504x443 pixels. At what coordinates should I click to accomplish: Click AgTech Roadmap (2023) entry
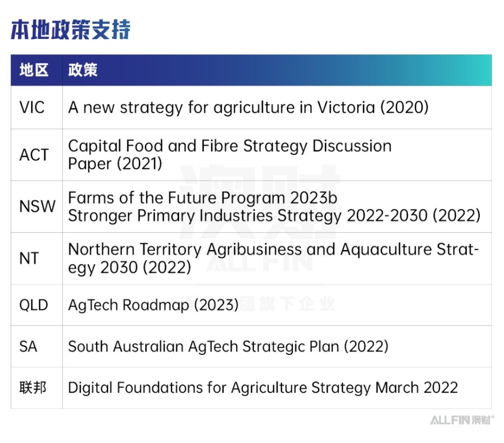[154, 305]
